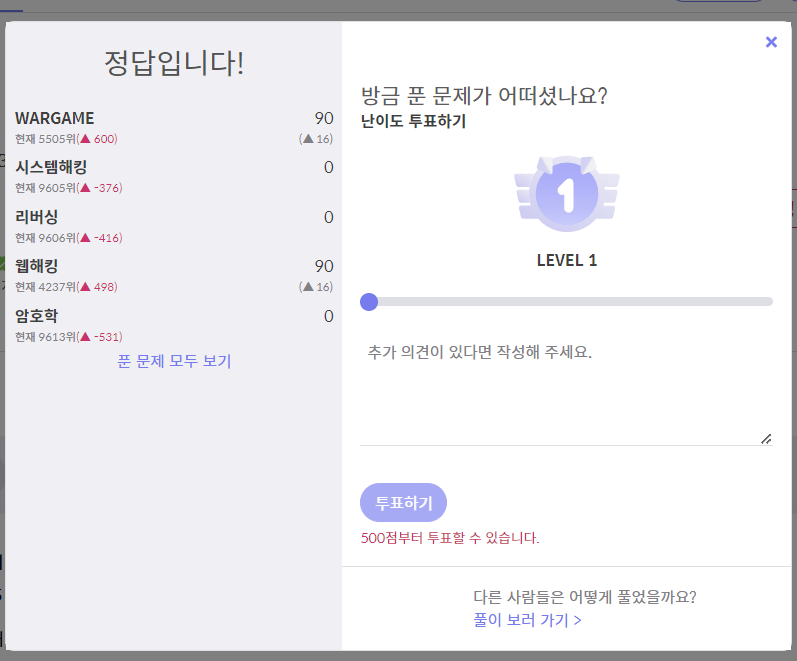Click the LEVEL 1 medal badge icon
This screenshot has width=797, height=661.
567,194
